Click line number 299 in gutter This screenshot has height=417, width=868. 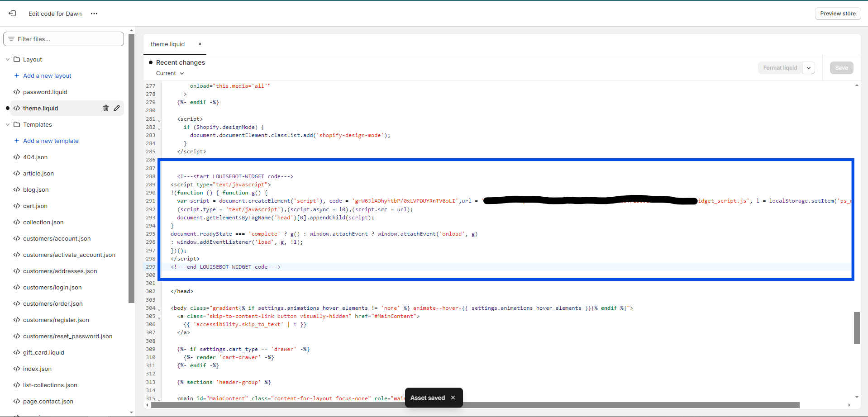tap(150, 267)
